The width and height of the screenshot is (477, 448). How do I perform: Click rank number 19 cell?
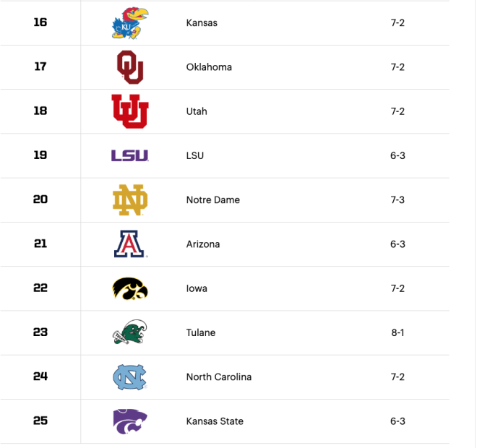pos(40,155)
